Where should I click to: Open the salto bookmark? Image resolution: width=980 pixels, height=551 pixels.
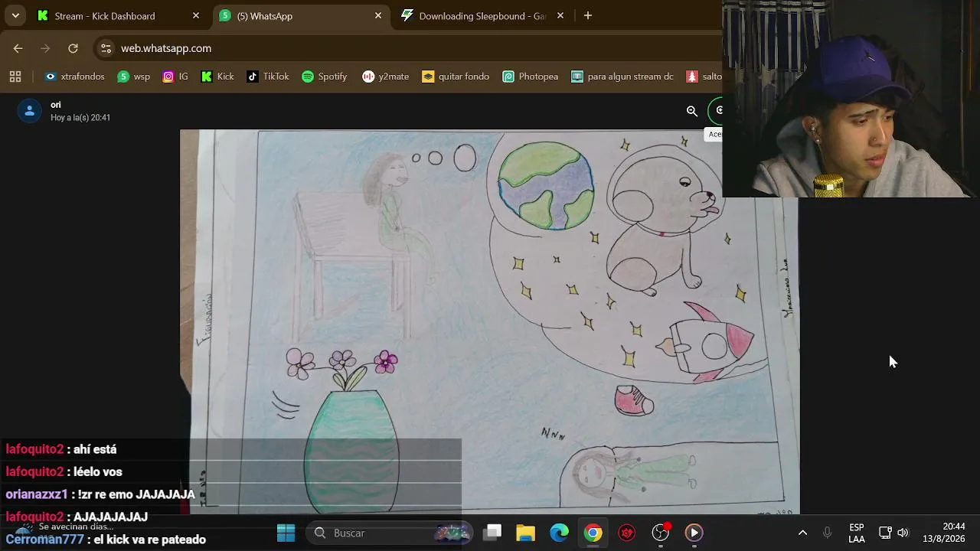point(704,77)
